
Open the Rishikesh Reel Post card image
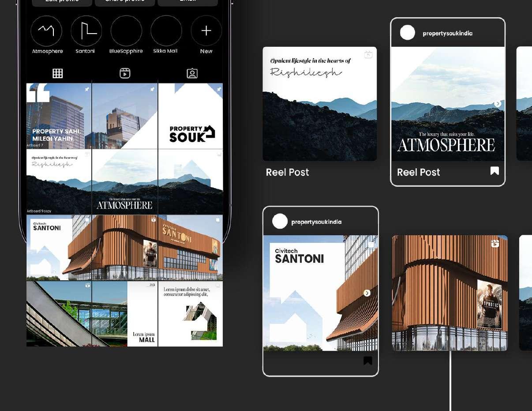tap(320, 104)
